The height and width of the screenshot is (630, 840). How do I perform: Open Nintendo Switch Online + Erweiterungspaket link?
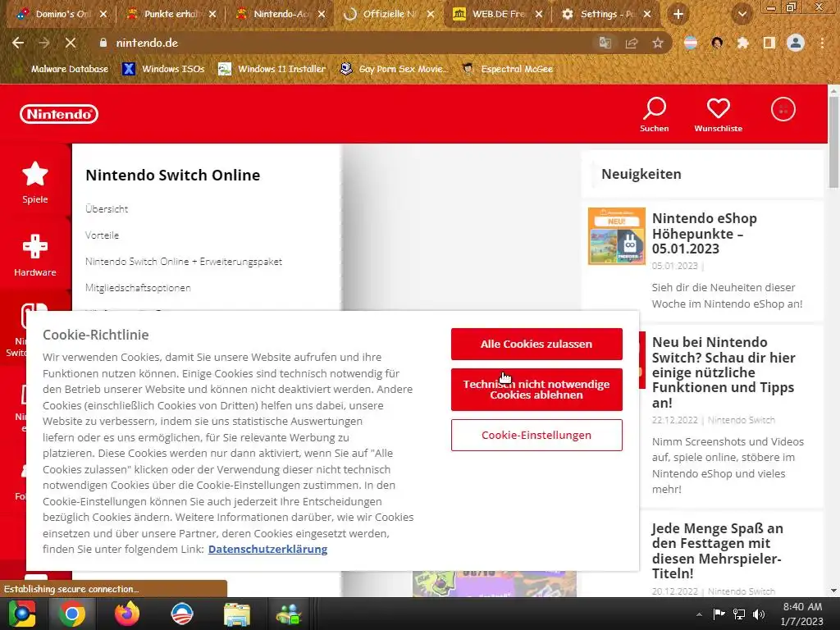pyautogui.click(x=183, y=262)
